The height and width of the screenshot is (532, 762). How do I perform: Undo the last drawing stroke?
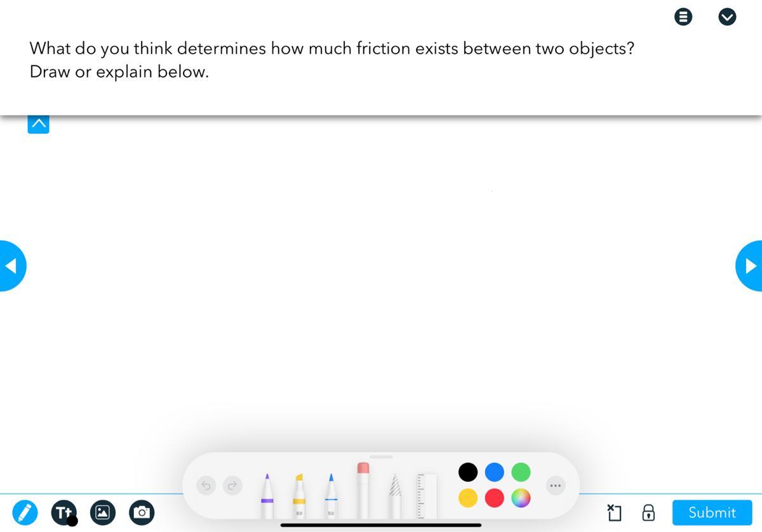click(206, 486)
